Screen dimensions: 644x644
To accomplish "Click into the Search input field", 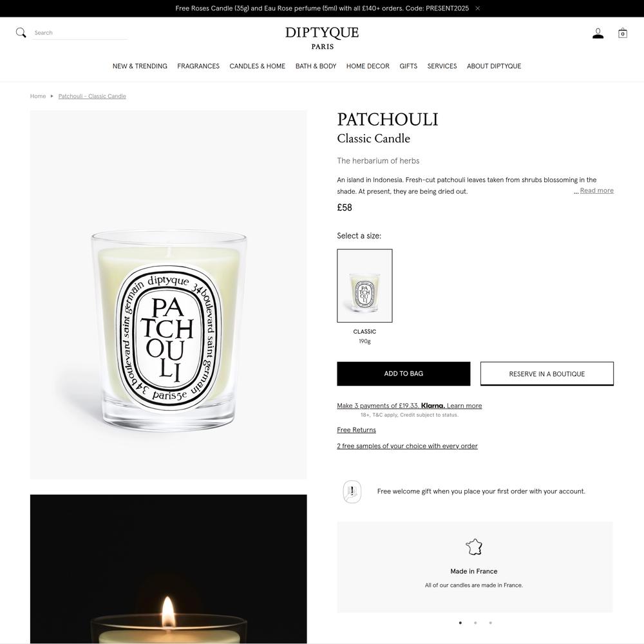I will pos(80,33).
